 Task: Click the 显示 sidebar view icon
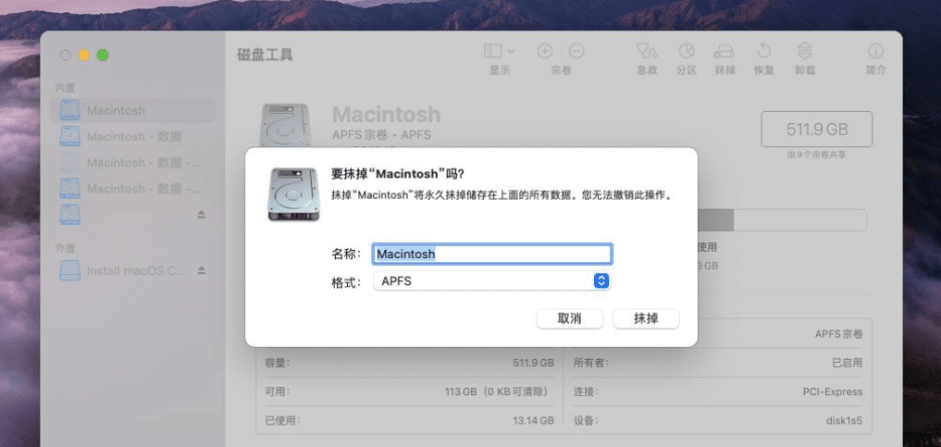(493, 51)
